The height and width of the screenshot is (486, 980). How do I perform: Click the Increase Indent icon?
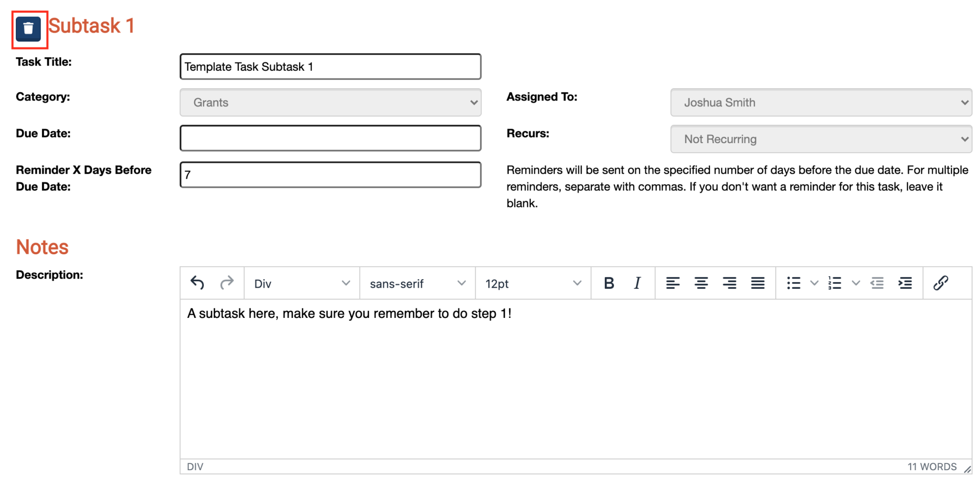click(905, 283)
